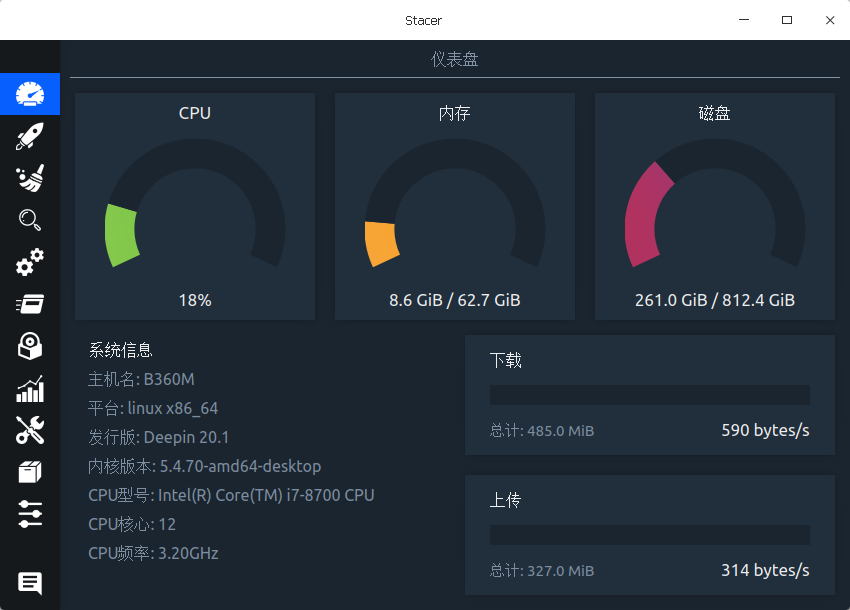This screenshot has height=610, width=850.
Task: Open Uninstaller disk-box icon
Action: pyautogui.click(x=30, y=346)
